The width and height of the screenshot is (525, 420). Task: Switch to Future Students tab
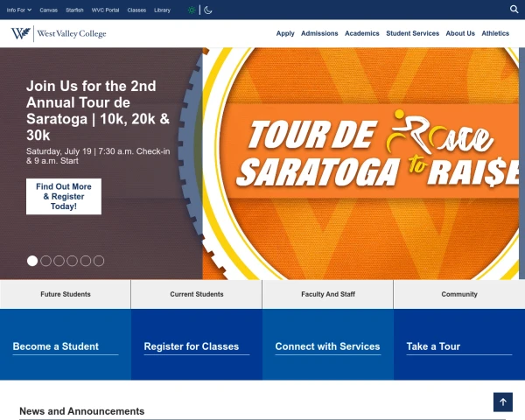(66, 294)
